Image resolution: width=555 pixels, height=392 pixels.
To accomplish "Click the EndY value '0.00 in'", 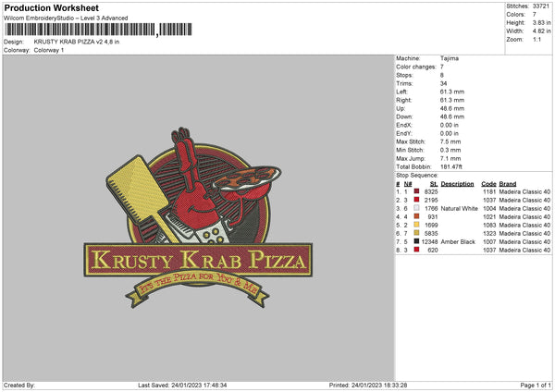I will pyautogui.click(x=450, y=133).
